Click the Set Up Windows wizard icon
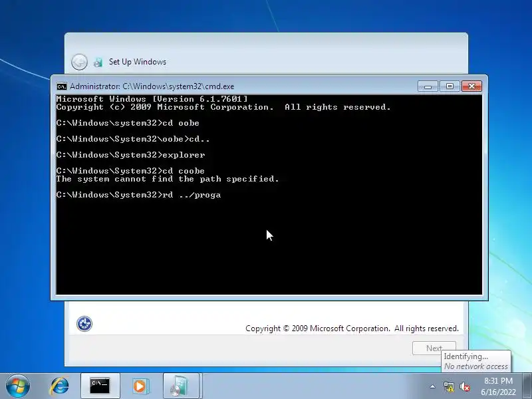The width and height of the screenshot is (532, 399). pos(98,62)
